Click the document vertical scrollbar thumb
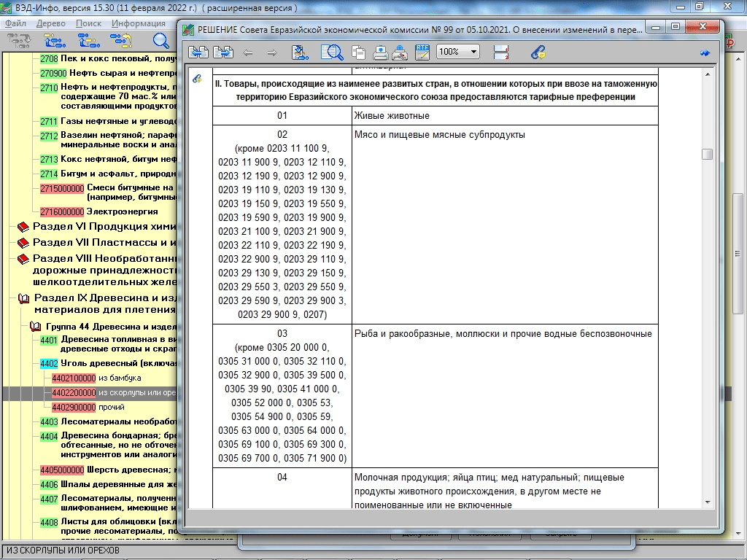The width and height of the screenshot is (747, 560). coord(708,155)
